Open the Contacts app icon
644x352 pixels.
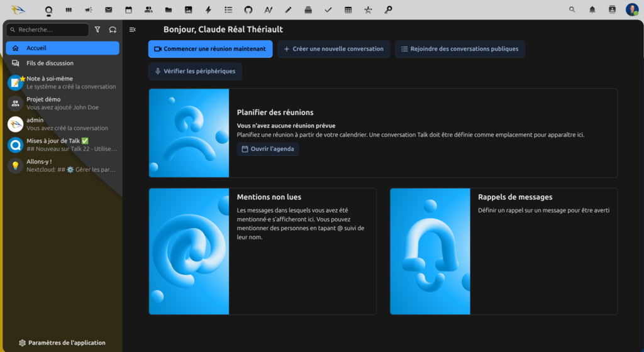click(x=148, y=10)
